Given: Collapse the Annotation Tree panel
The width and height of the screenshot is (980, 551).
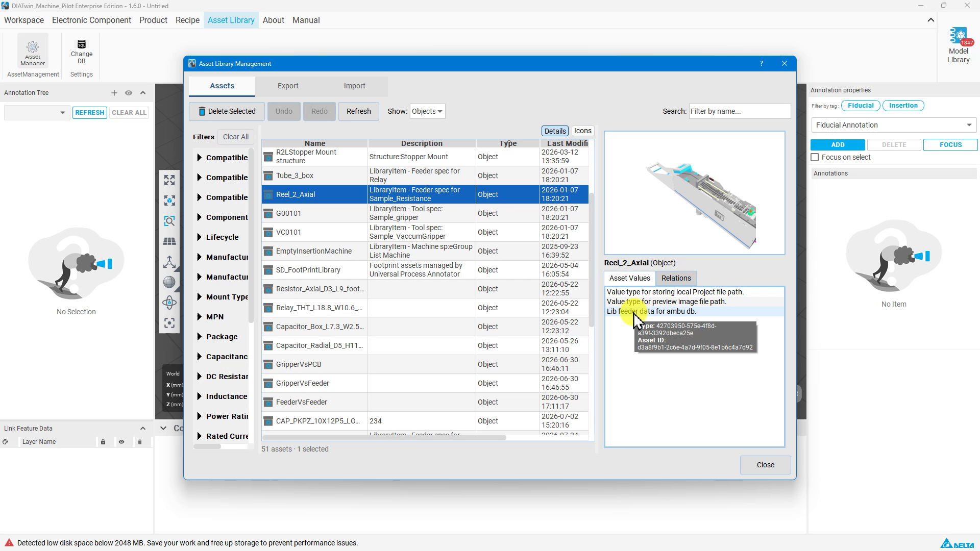Looking at the screenshot, I should (x=143, y=93).
